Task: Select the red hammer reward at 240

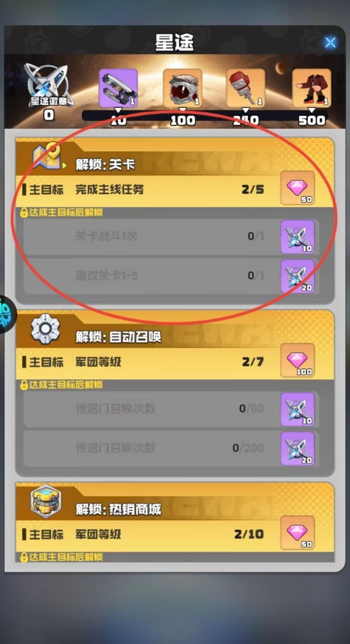Action: [x=246, y=88]
